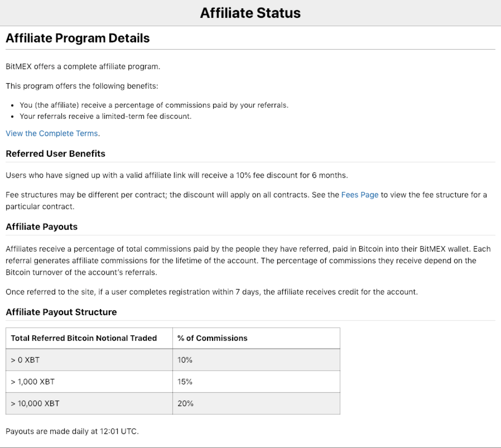Click the Affiliate Payout Structure heading
Viewport: 501px width, 448px height.
pos(61,312)
